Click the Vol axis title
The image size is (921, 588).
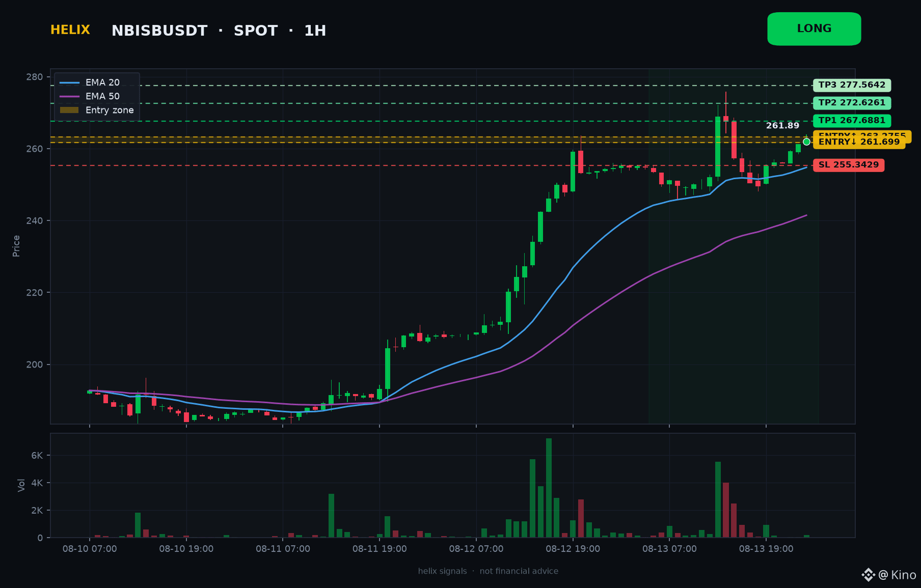pos(21,485)
